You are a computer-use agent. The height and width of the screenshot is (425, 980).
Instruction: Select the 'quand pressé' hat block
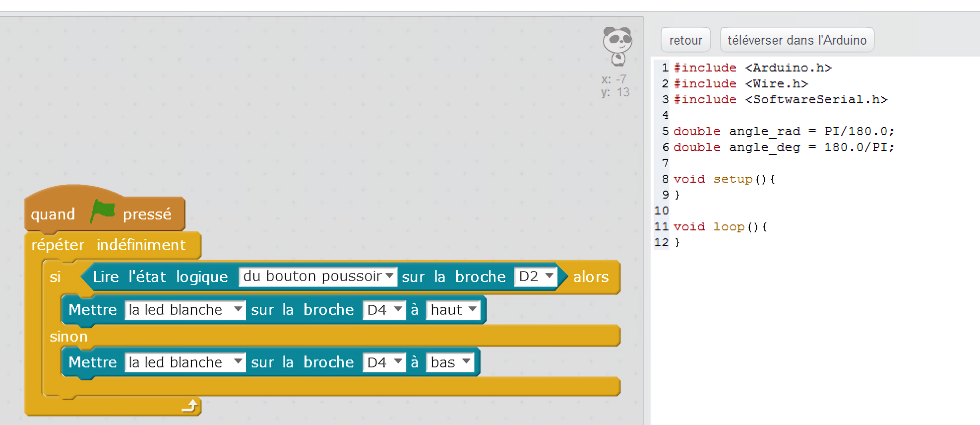(x=52, y=215)
